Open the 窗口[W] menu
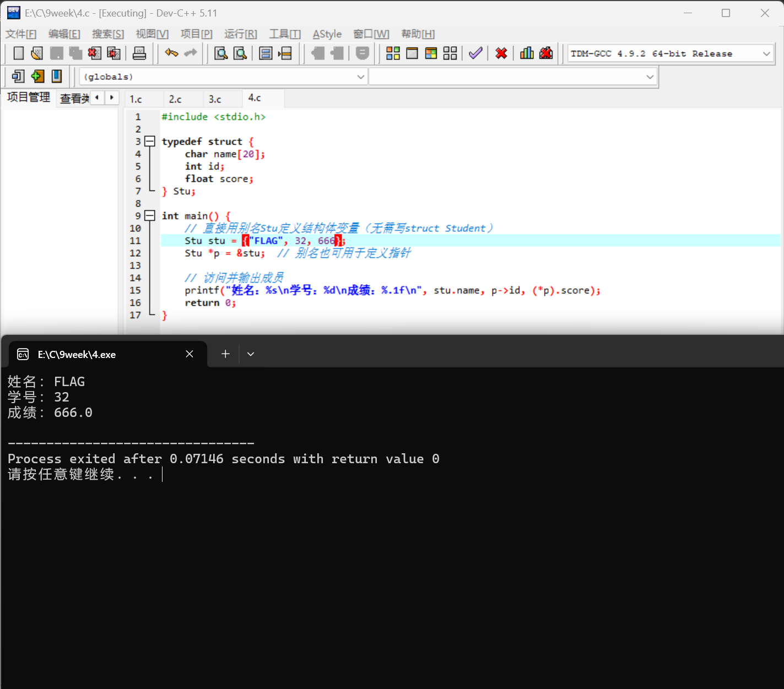Viewport: 784px width, 689px height. 371,34
